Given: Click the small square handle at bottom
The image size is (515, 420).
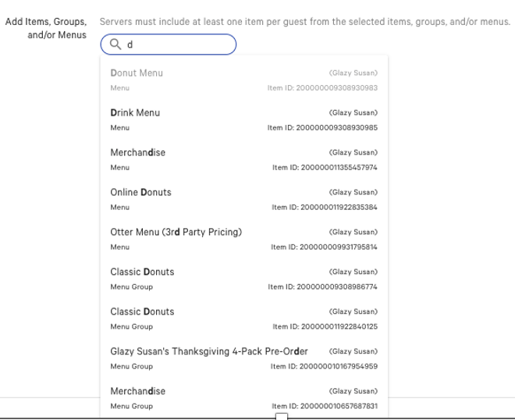Looking at the screenshot, I should pos(282,417).
